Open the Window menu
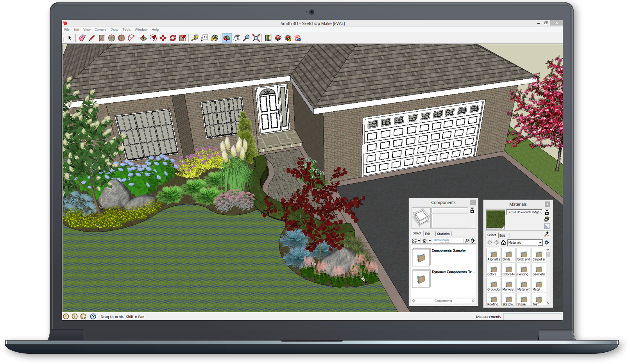The height and width of the screenshot is (364, 630). coord(141,30)
